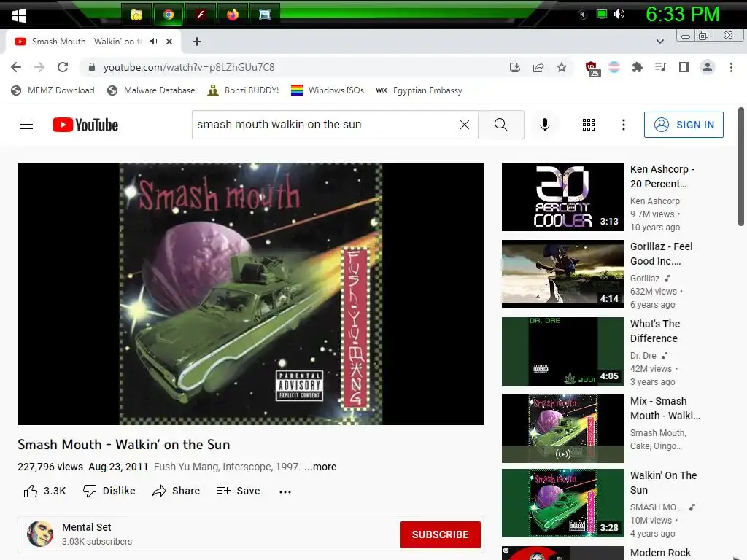Screen dimensions: 747x560
Task: Click the system tray volume speaker icon
Action: click(619, 15)
